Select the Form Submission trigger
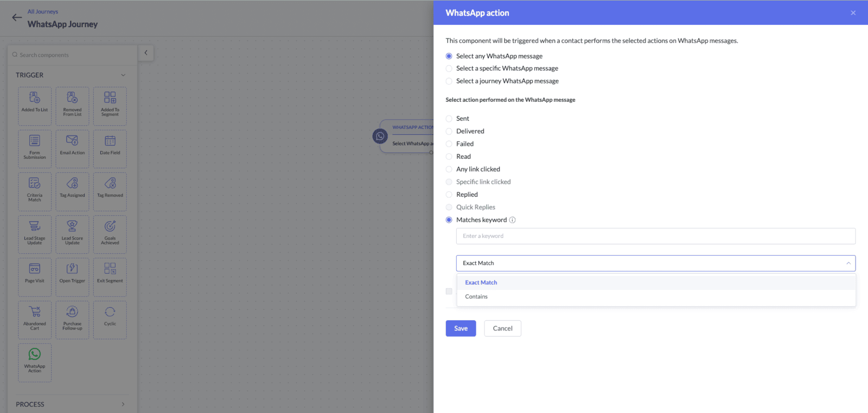This screenshot has height=413, width=868. [x=35, y=149]
